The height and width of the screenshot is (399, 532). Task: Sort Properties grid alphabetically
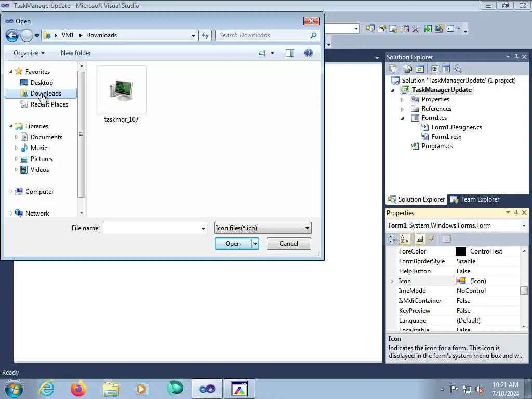(x=404, y=239)
